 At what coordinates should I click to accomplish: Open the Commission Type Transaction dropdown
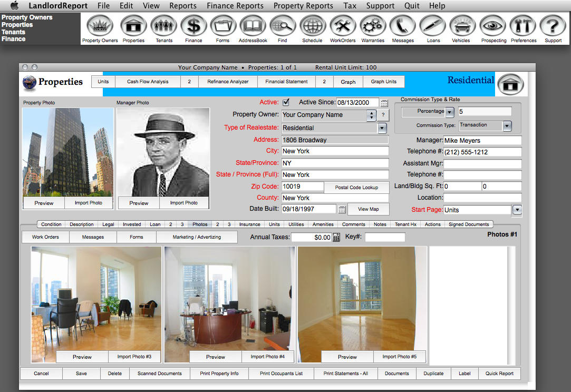pos(507,126)
